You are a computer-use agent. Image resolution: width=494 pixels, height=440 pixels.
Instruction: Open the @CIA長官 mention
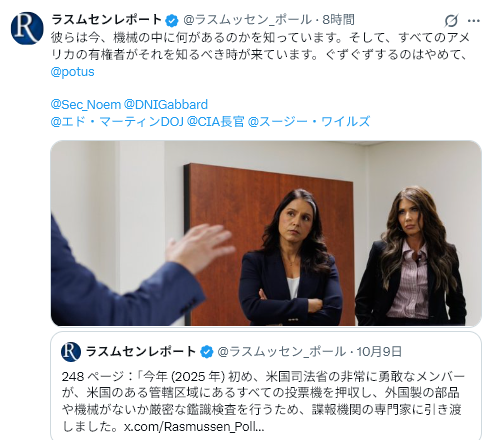(215, 122)
